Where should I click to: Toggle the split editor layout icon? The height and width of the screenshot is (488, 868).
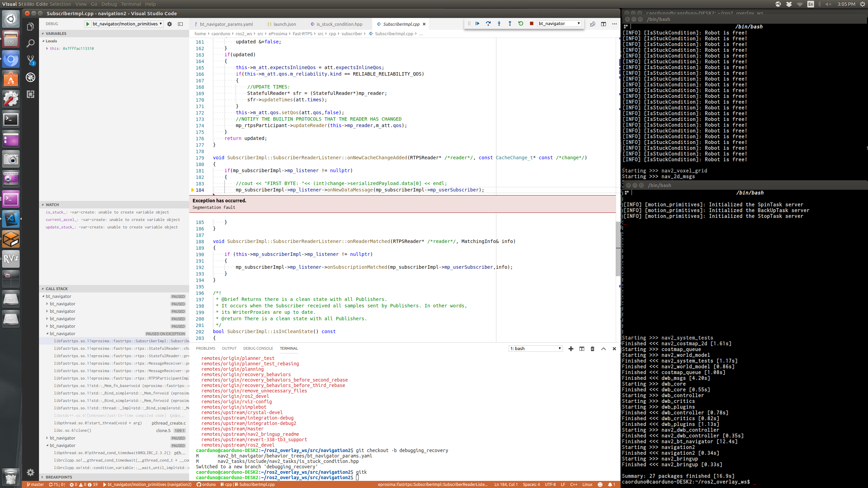click(x=604, y=24)
